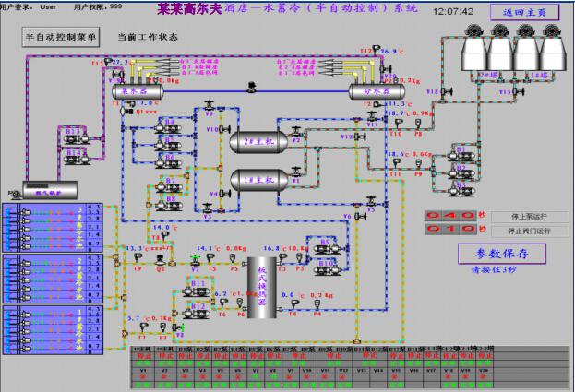Click valve V5 icon
The image size is (575, 392).
tap(371, 201)
